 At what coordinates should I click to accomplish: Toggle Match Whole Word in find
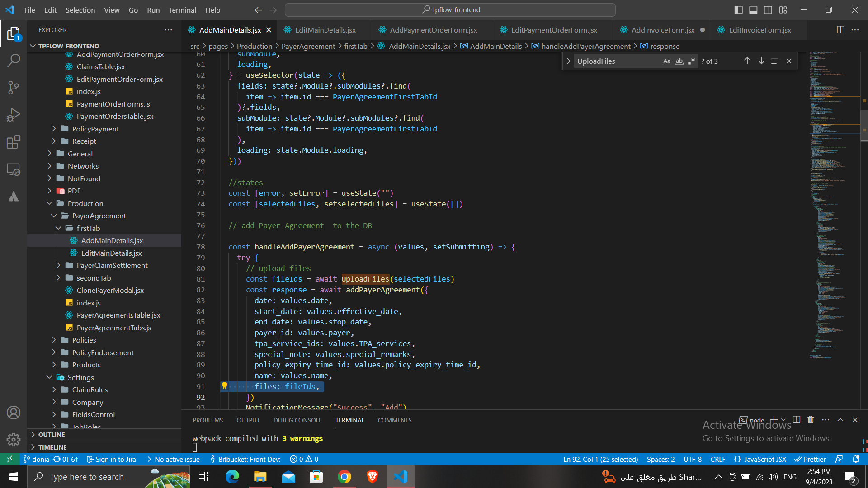[x=679, y=61]
